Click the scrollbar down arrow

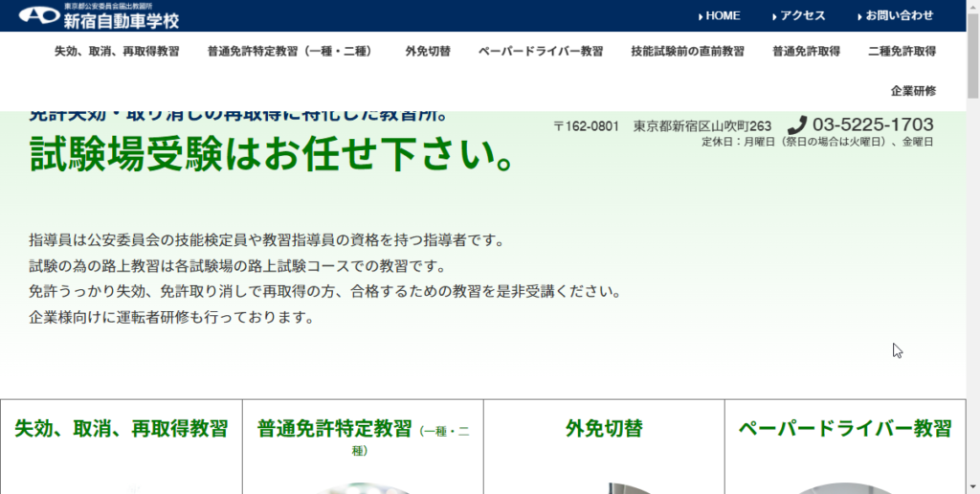[x=973, y=487]
